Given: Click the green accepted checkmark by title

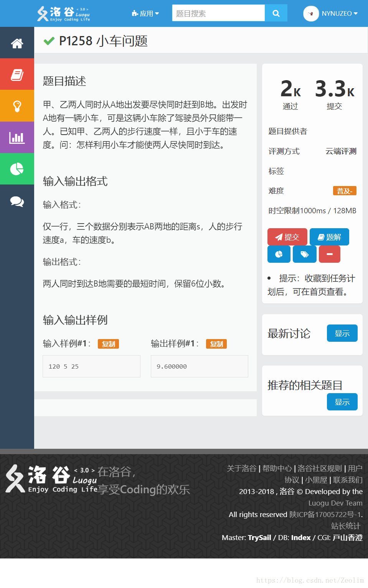Looking at the screenshot, I should pyautogui.click(x=49, y=41).
